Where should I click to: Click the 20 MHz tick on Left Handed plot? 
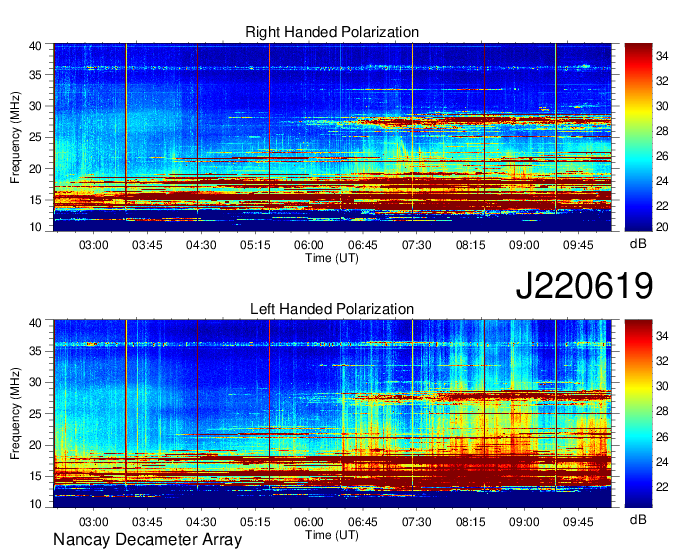coord(35,445)
